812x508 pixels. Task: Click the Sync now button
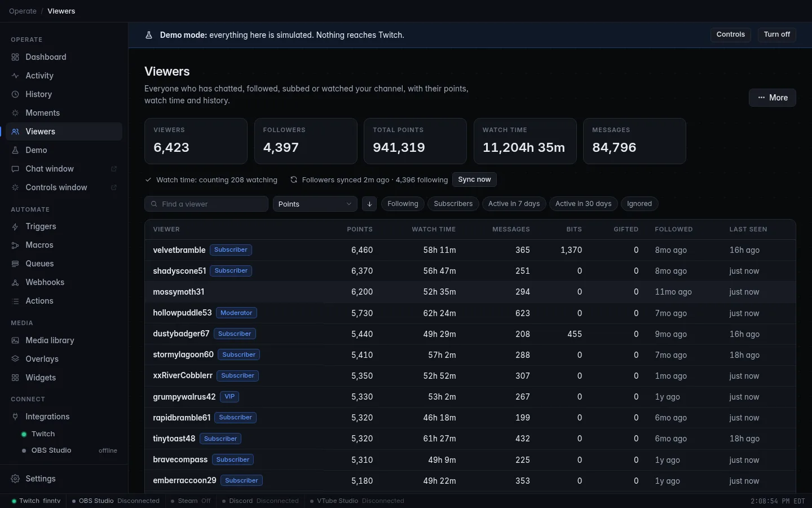pos(474,179)
